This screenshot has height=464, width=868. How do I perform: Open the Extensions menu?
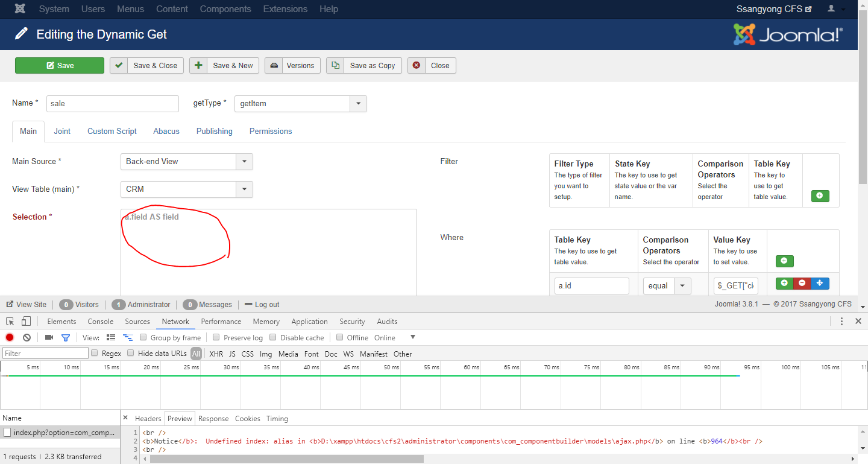[x=285, y=9]
